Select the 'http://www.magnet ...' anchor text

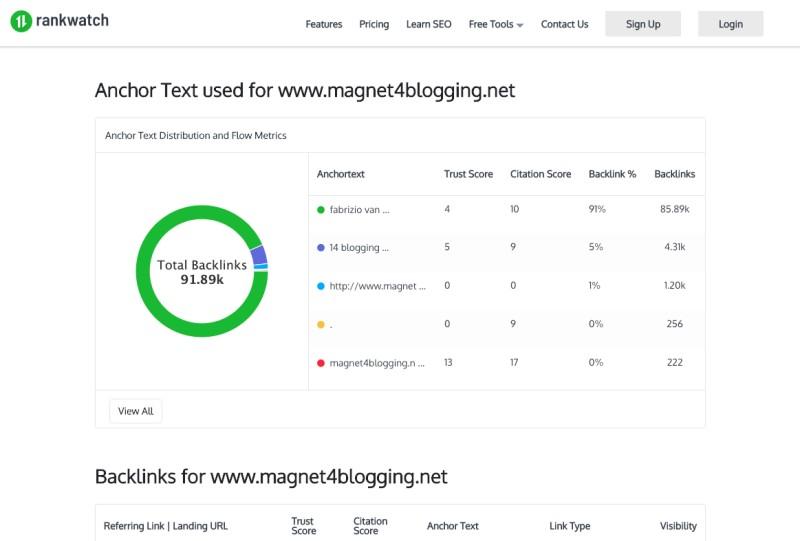point(378,286)
